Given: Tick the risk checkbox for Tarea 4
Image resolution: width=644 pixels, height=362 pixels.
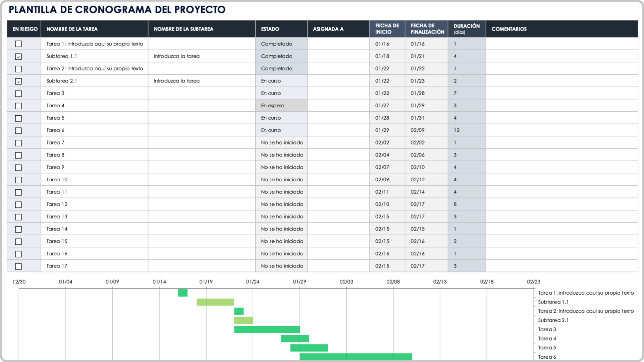Looking at the screenshot, I should 18,106.
